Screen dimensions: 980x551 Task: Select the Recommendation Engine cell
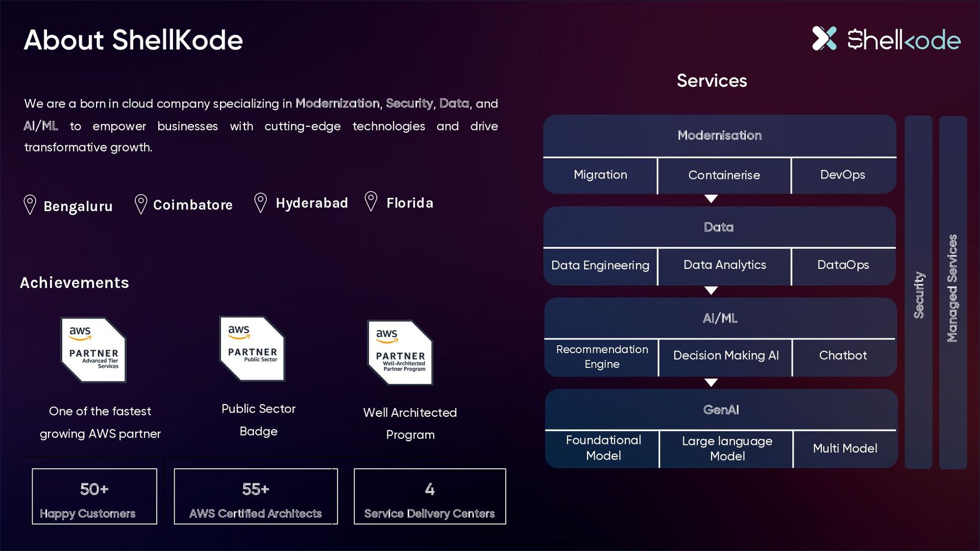pos(601,358)
